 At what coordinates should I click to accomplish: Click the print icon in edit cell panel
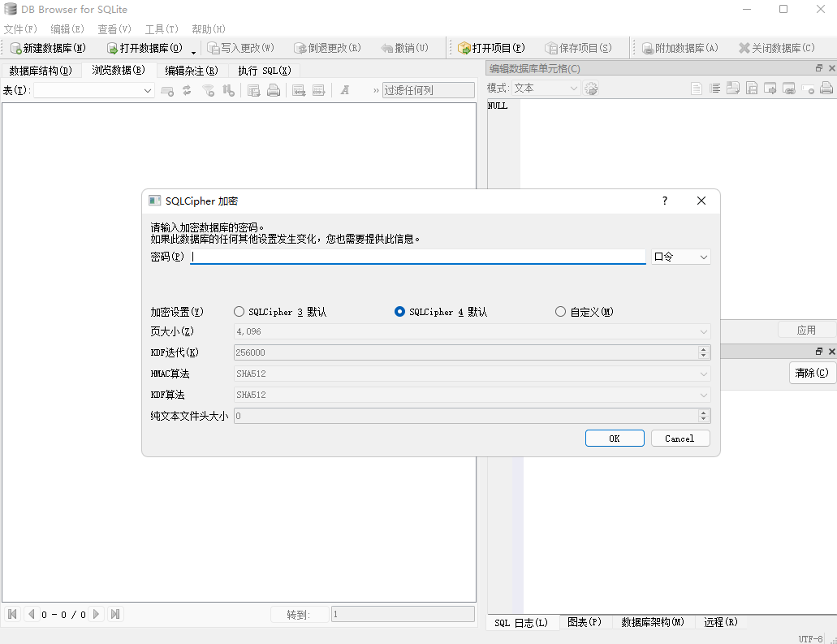826,89
